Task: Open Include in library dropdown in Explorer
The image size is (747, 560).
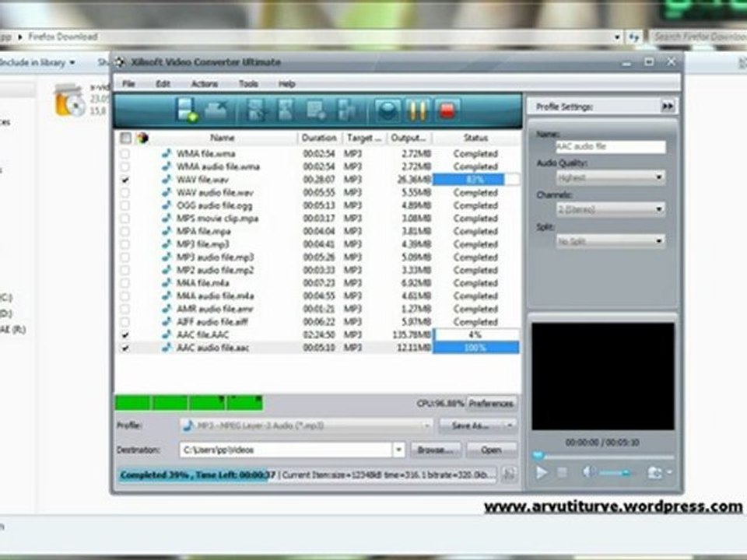Action: tap(37, 62)
